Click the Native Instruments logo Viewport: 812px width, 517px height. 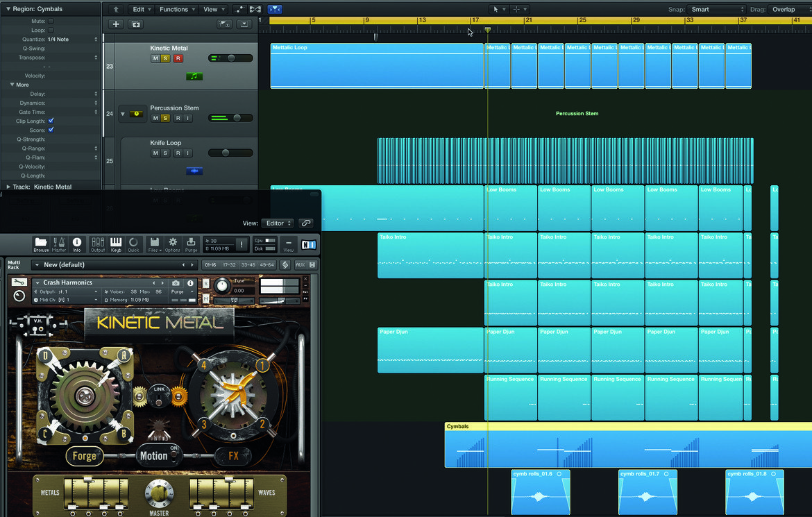click(x=309, y=245)
